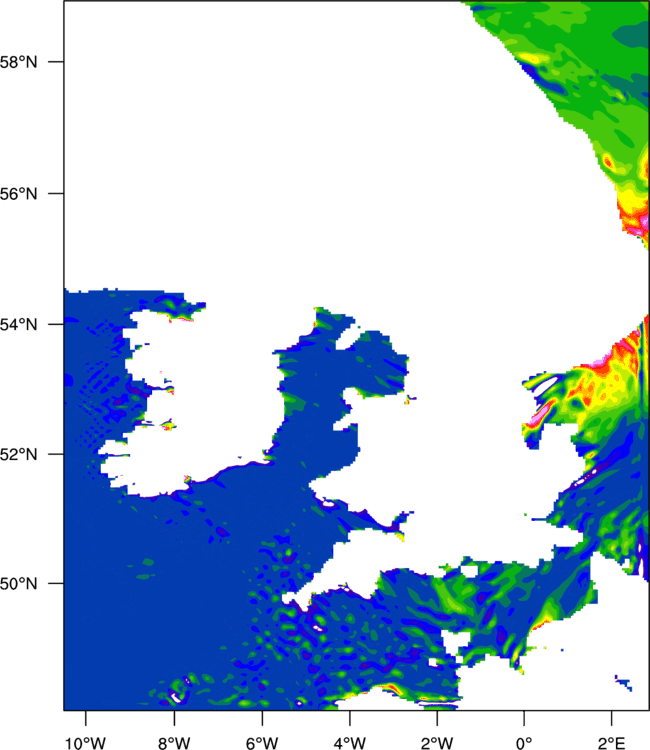650x750 pixels.
Task: Click the 0° longitude label
Action: point(524,743)
